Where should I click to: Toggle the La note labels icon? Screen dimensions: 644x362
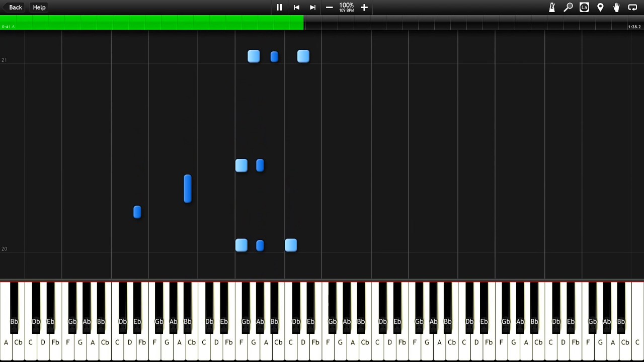point(584,7)
